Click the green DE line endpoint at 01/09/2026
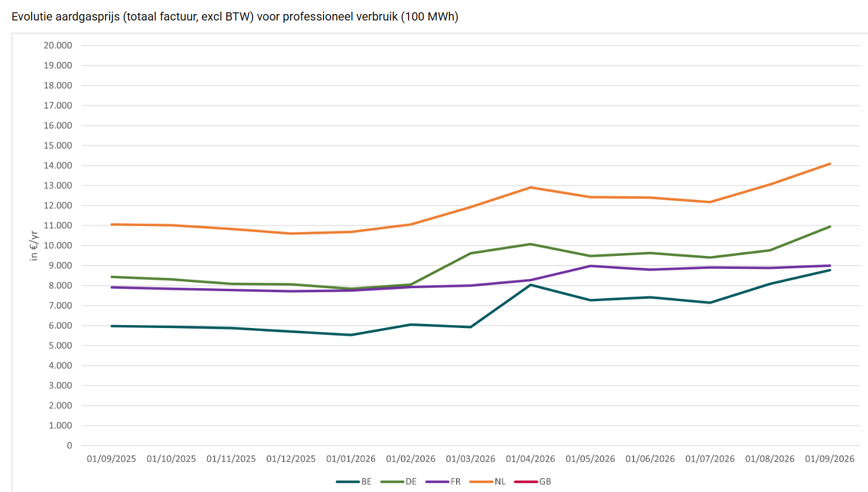The height and width of the screenshot is (492, 868). (x=830, y=227)
